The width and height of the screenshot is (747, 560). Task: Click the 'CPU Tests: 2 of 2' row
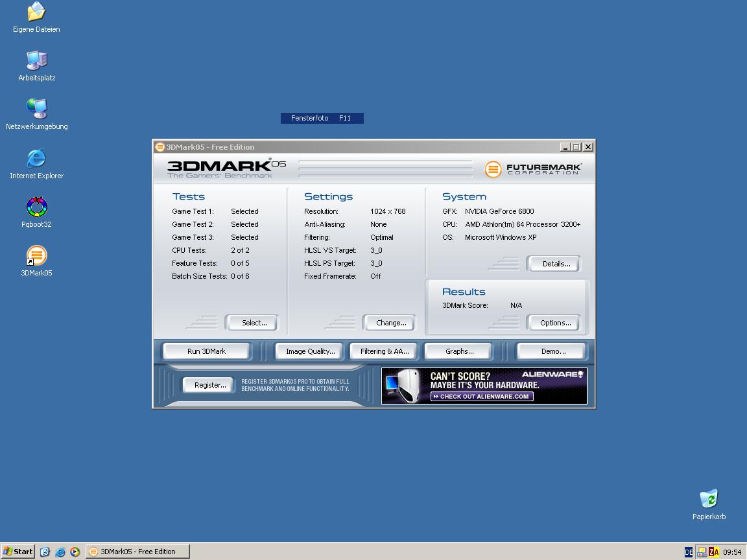click(x=211, y=250)
